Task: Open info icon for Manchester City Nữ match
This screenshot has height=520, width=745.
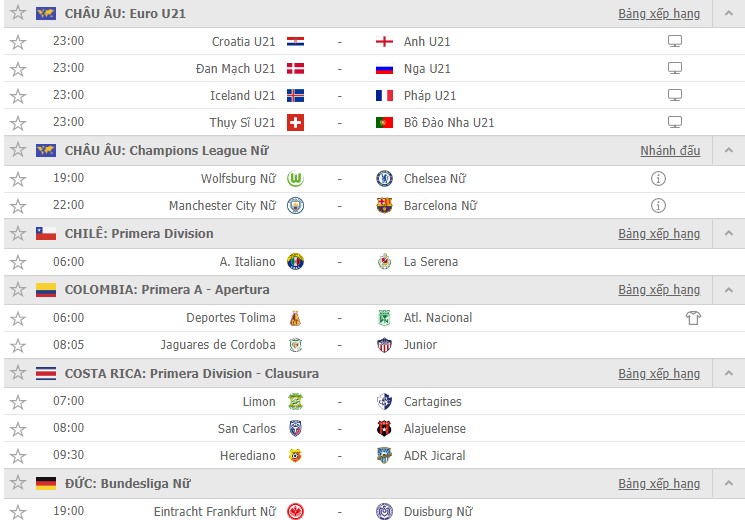Action: coord(658,206)
